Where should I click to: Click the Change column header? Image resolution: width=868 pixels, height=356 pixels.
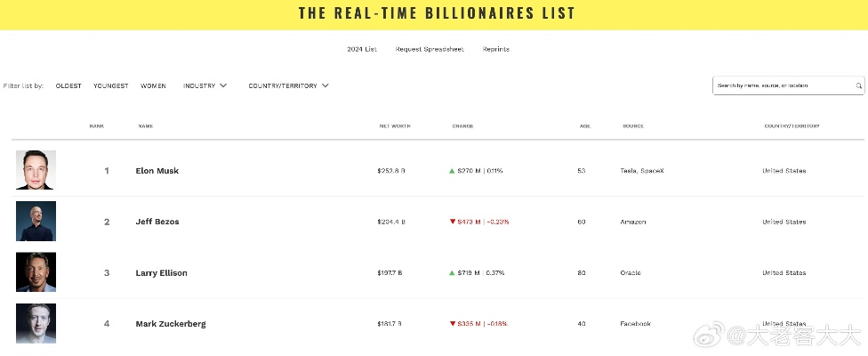462,126
